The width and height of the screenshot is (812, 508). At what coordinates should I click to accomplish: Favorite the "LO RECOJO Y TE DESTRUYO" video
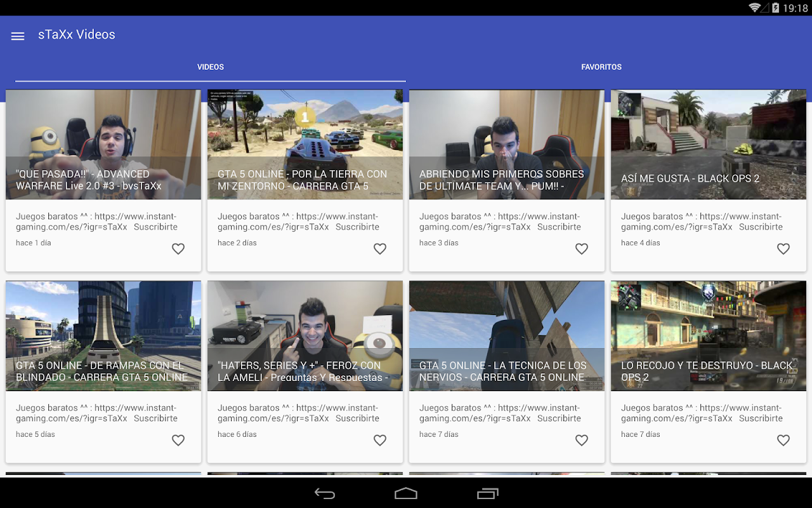click(x=783, y=440)
